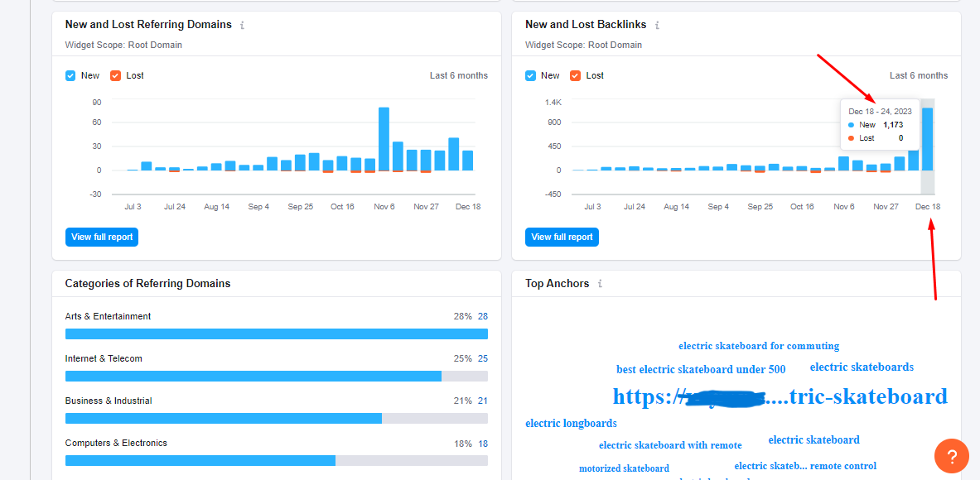Open Business & Industrial domain count 21
This screenshot has width=980, height=480.
(482, 401)
